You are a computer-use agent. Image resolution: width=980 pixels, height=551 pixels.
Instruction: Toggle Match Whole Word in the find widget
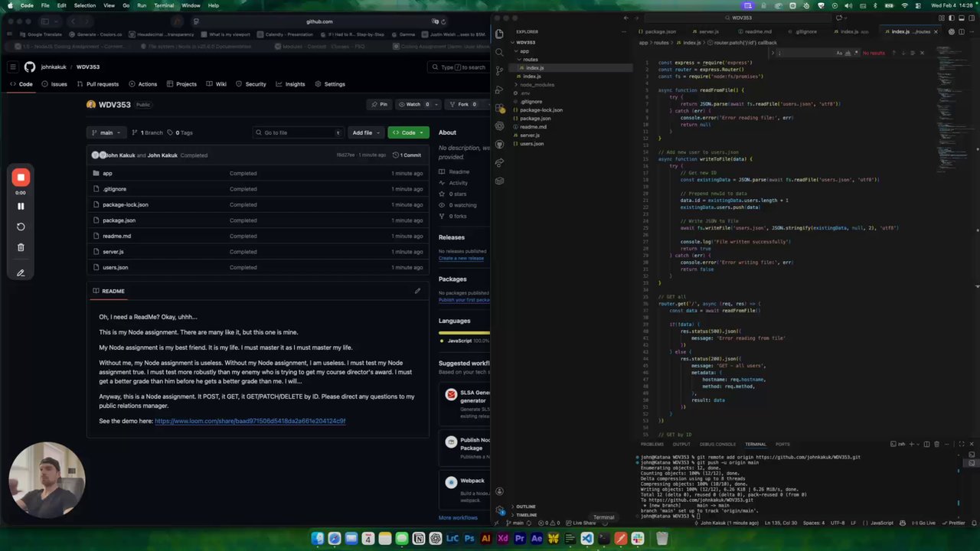click(846, 53)
